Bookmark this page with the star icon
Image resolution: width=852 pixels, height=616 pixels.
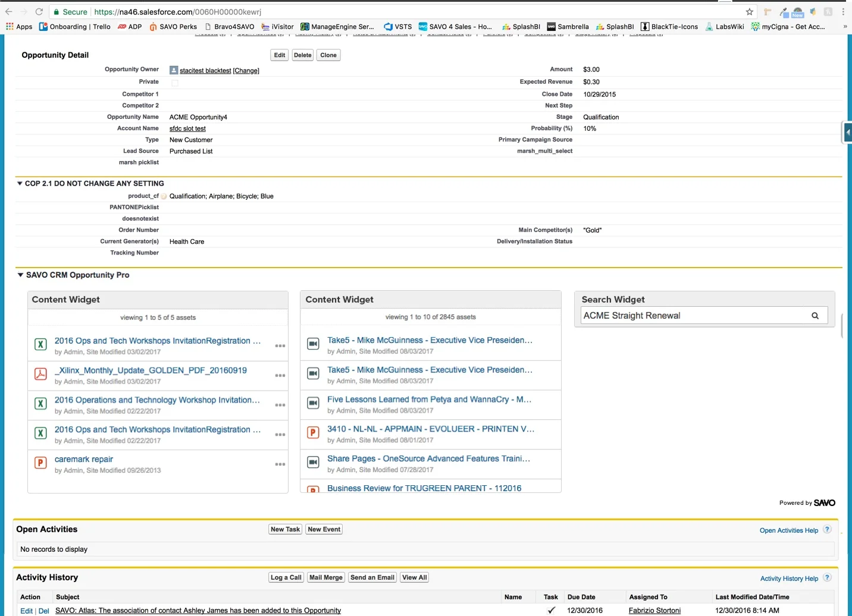(x=750, y=12)
